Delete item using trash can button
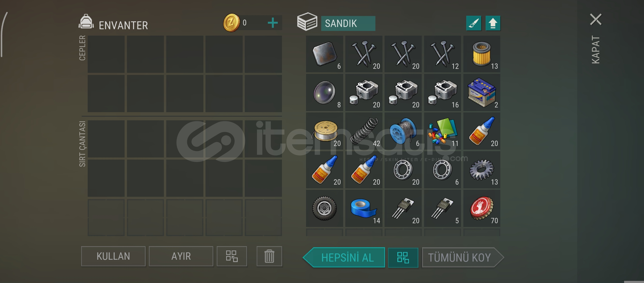644x283 pixels. coord(269,256)
